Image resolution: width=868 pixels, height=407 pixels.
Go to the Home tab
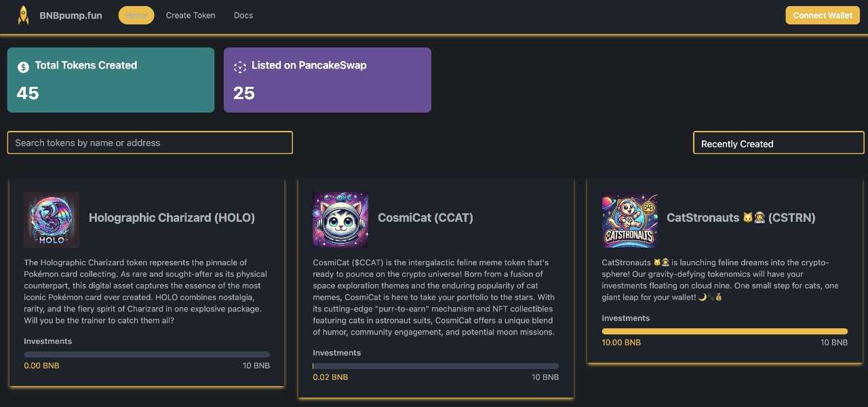point(136,15)
